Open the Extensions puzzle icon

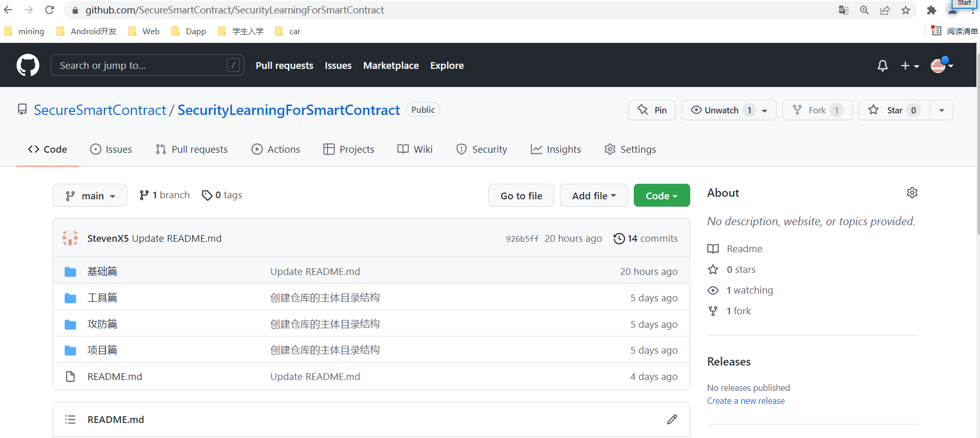tap(931, 10)
